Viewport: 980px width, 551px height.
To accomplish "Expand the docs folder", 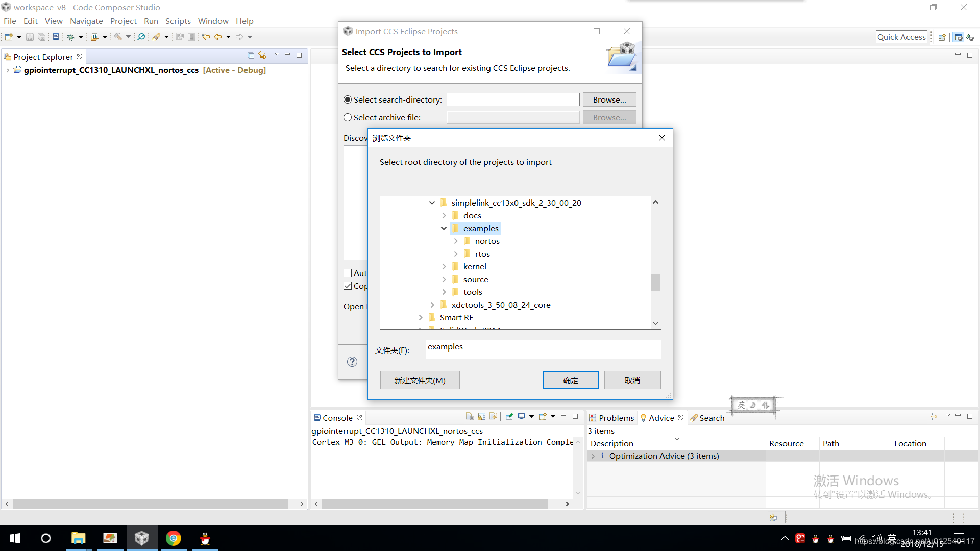I will [444, 215].
